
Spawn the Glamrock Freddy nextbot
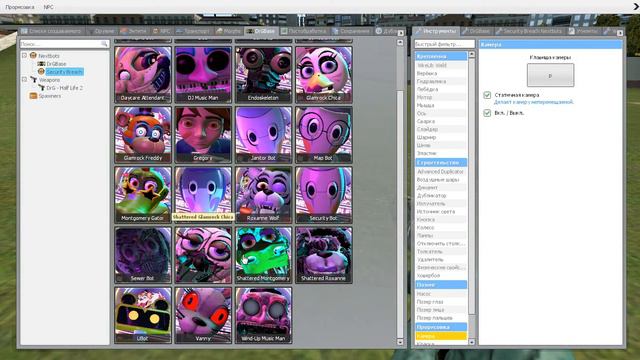(143, 134)
